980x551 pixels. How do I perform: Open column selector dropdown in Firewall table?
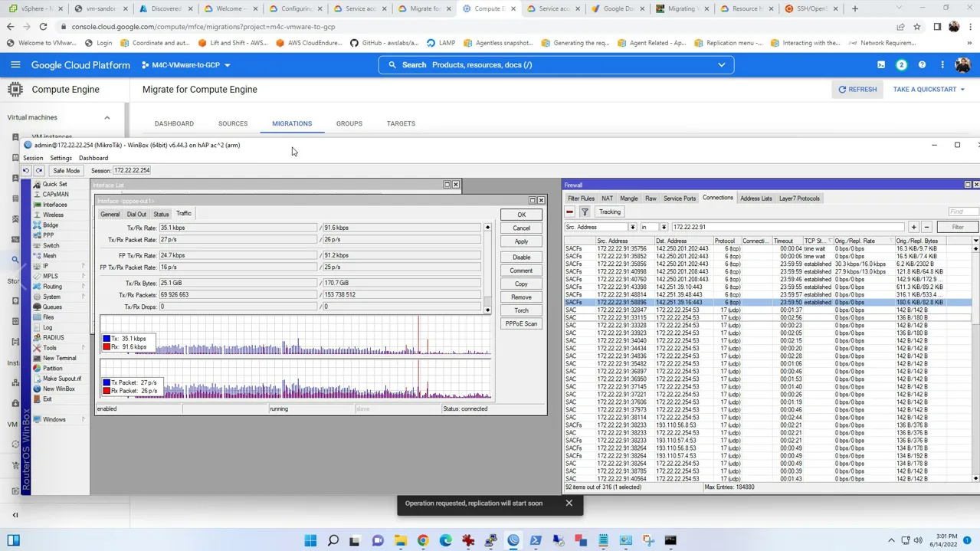click(x=975, y=241)
